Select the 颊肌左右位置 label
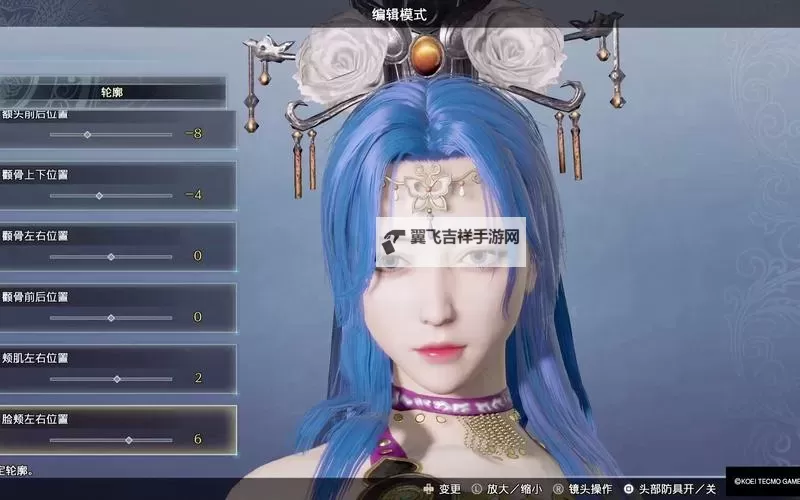 (35, 358)
